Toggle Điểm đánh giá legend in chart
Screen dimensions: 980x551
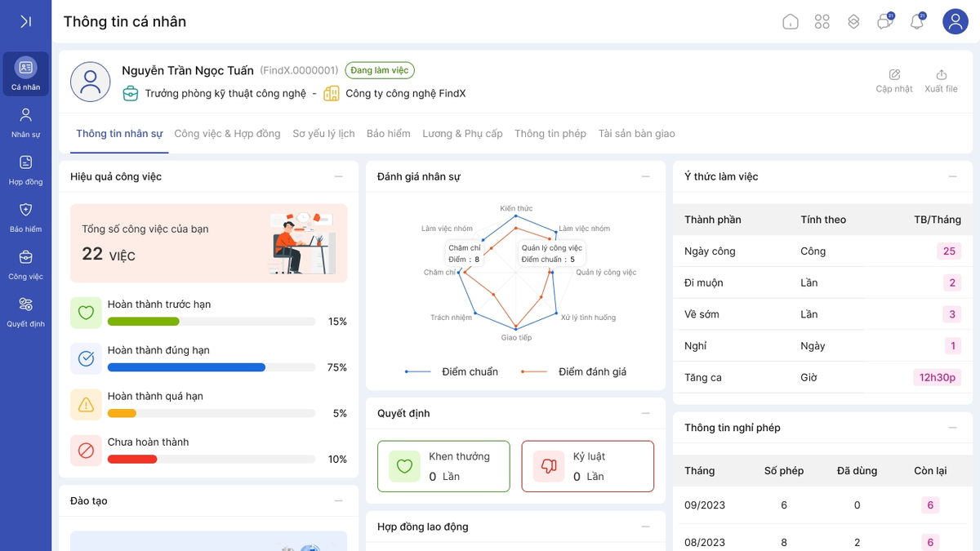click(x=574, y=372)
